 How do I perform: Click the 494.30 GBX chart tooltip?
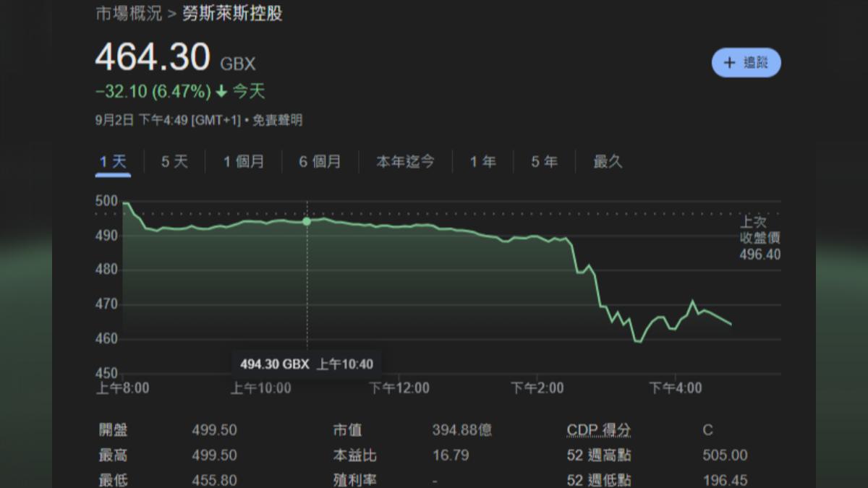point(307,364)
